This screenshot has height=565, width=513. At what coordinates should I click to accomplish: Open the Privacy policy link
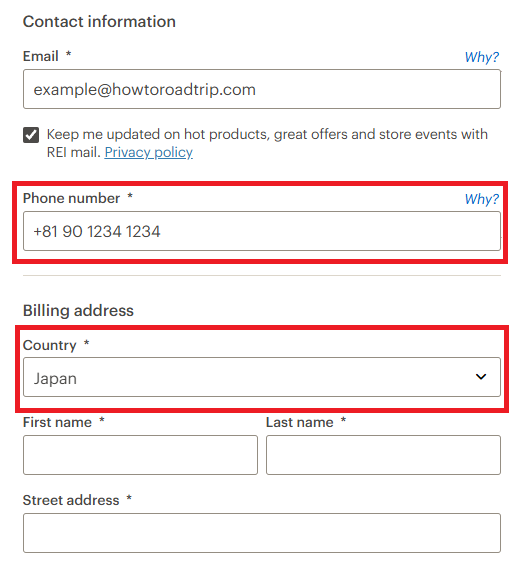click(x=148, y=152)
